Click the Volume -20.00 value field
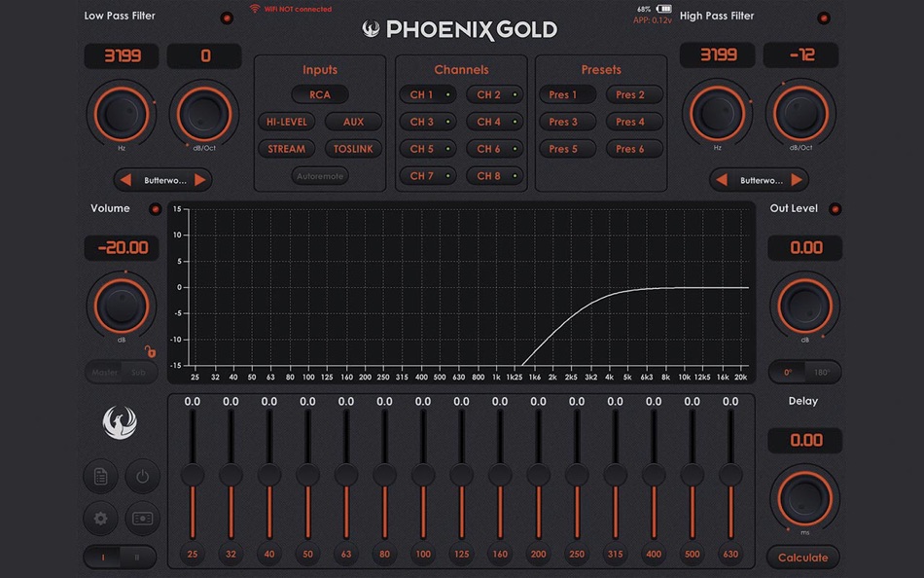This screenshot has width=924, height=578. coord(122,248)
